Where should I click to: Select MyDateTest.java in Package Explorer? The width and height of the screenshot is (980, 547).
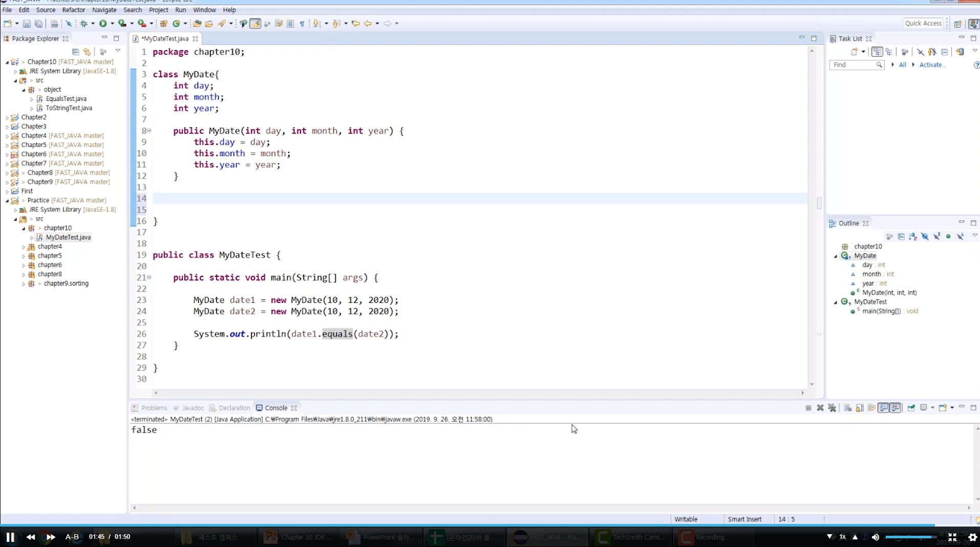[x=68, y=237]
